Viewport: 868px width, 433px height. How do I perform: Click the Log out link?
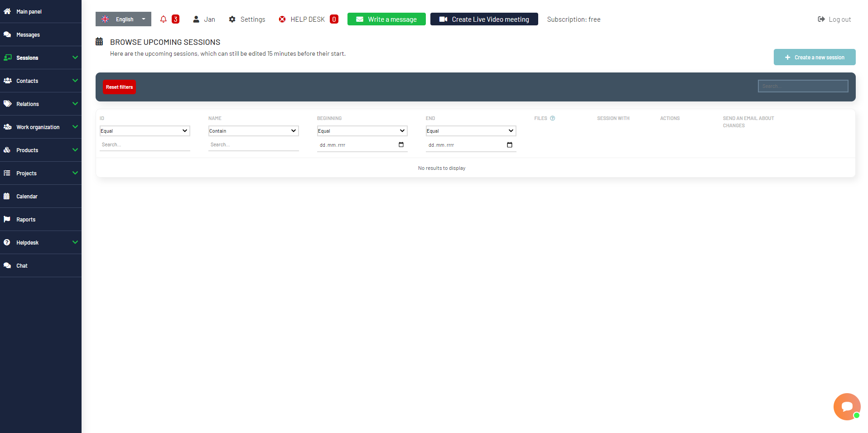coord(834,19)
